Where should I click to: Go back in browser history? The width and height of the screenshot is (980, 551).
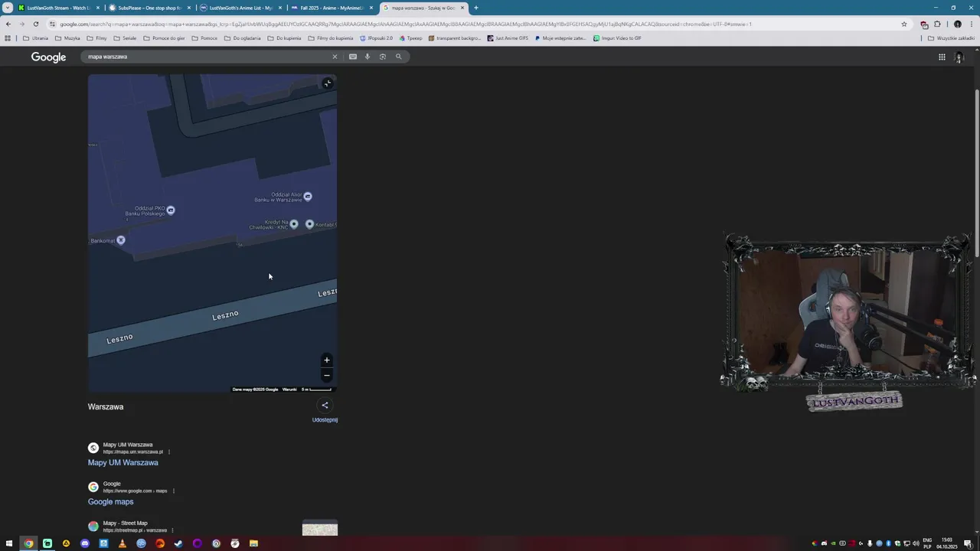(x=8, y=24)
